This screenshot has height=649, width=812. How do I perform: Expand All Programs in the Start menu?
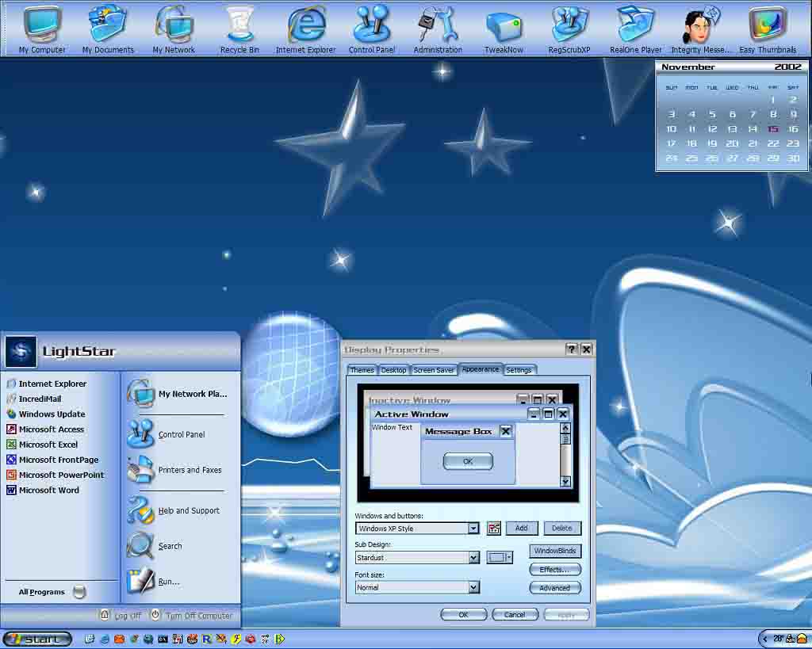(x=52, y=592)
